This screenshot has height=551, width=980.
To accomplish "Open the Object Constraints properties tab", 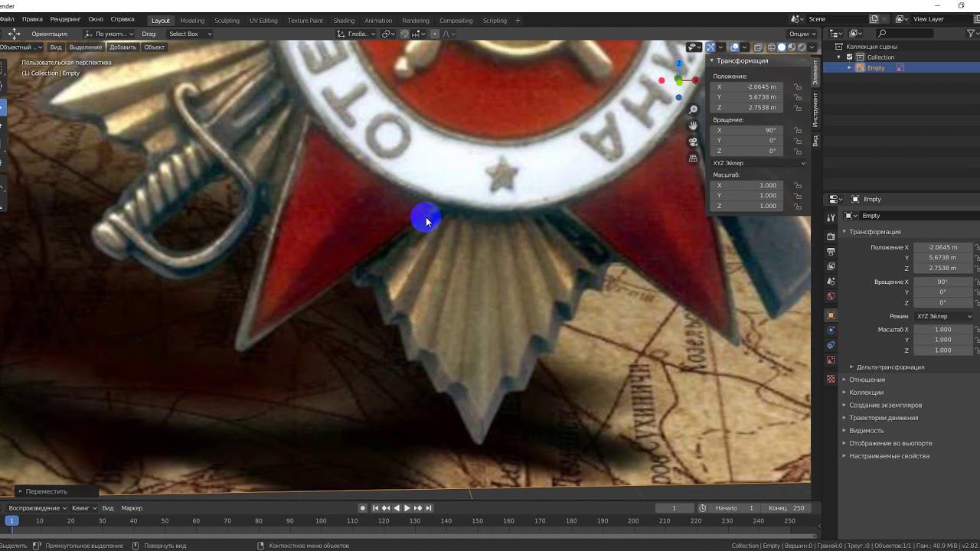I will click(831, 345).
